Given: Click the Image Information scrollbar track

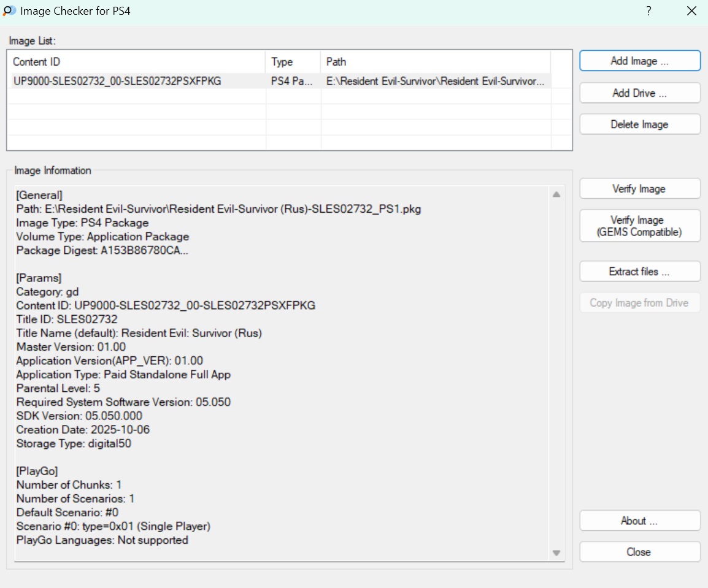Looking at the screenshot, I should point(556,368).
